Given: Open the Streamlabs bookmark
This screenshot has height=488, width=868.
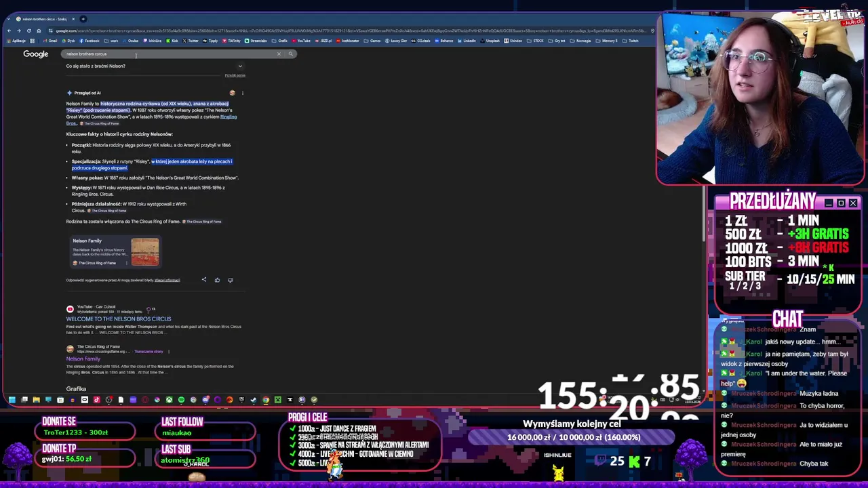Looking at the screenshot, I should coord(255,41).
